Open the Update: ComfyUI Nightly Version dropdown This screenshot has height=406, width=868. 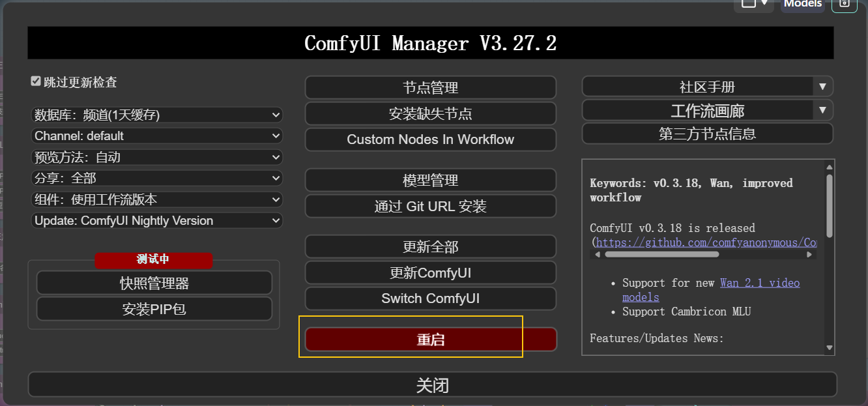coord(157,221)
